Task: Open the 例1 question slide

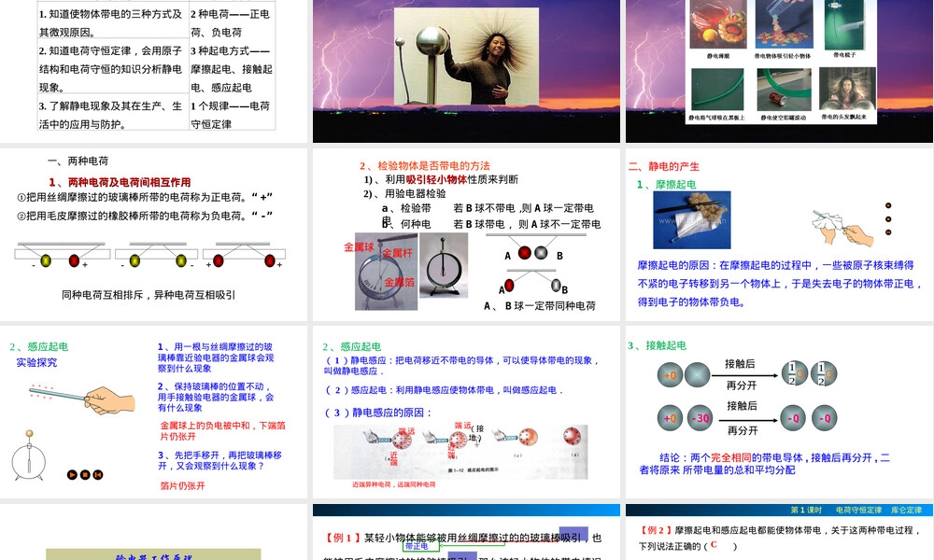Action: [466, 532]
